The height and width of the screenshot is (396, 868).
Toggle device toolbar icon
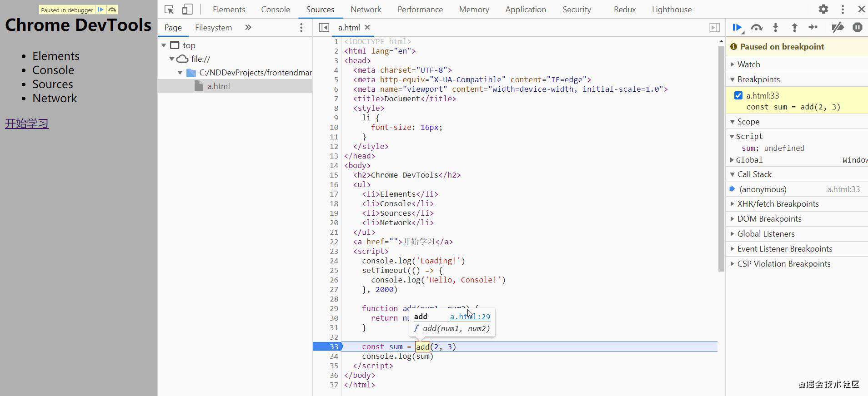click(x=187, y=9)
